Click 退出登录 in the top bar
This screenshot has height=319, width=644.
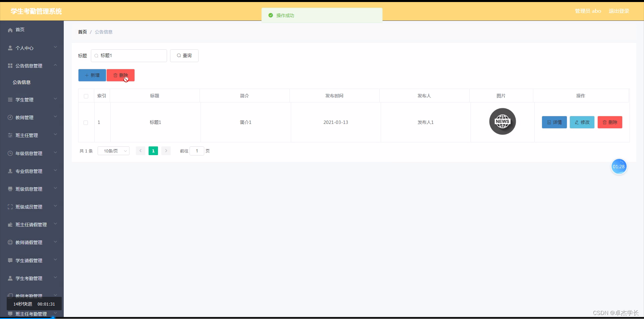(619, 11)
